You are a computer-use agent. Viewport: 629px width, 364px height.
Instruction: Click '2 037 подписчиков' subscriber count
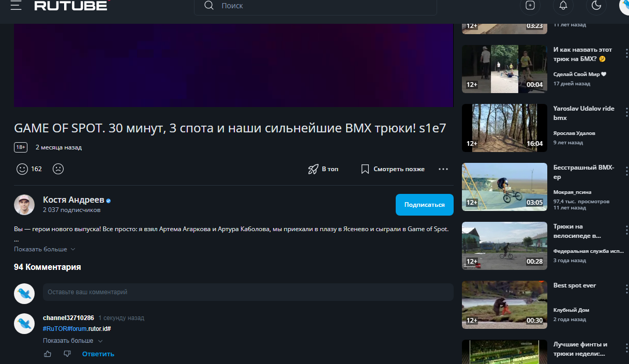[72, 210]
